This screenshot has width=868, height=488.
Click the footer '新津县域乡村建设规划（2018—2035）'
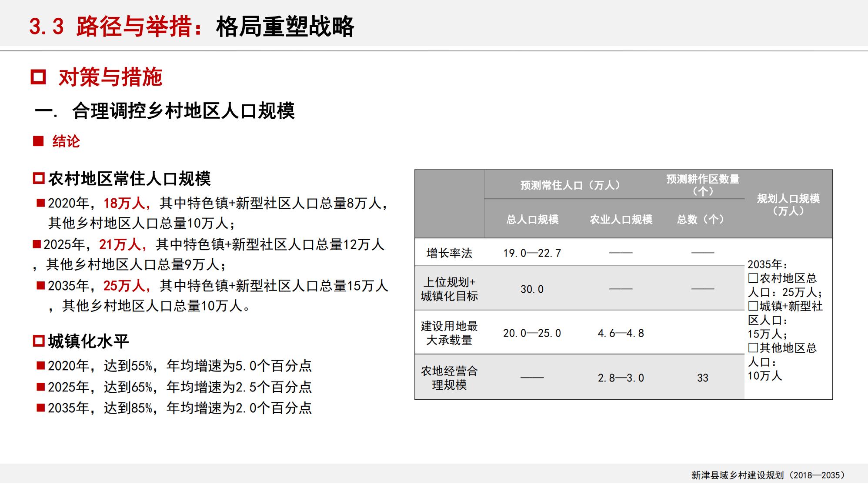click(x=768, y=475)
